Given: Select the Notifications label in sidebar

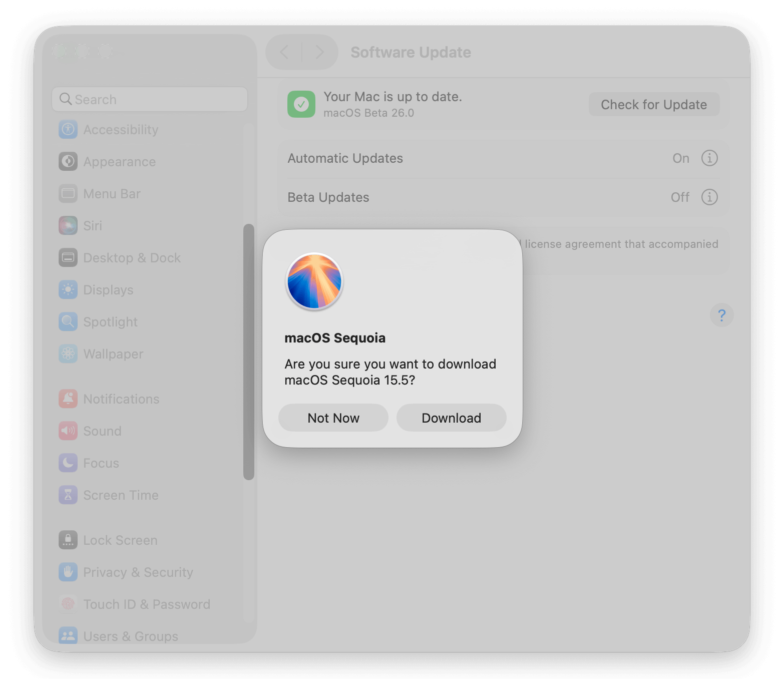Looking at the screenshot, I should (121, 399).
